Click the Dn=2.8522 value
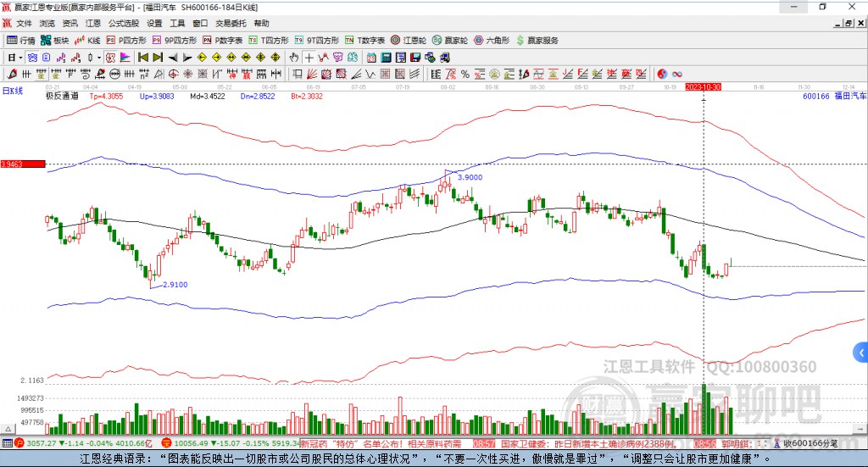The width and height of the screenshot is (868, 467). [x=258, y=97]
